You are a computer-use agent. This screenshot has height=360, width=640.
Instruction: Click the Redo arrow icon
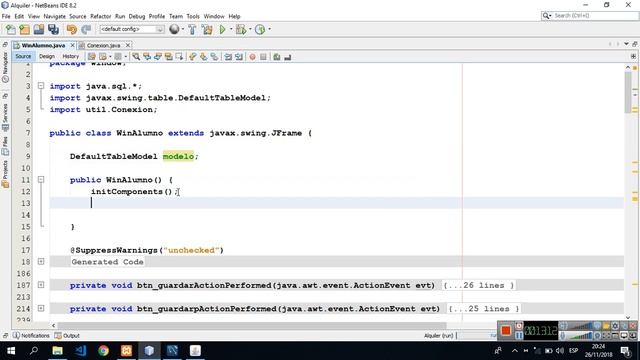click(86, 29)
